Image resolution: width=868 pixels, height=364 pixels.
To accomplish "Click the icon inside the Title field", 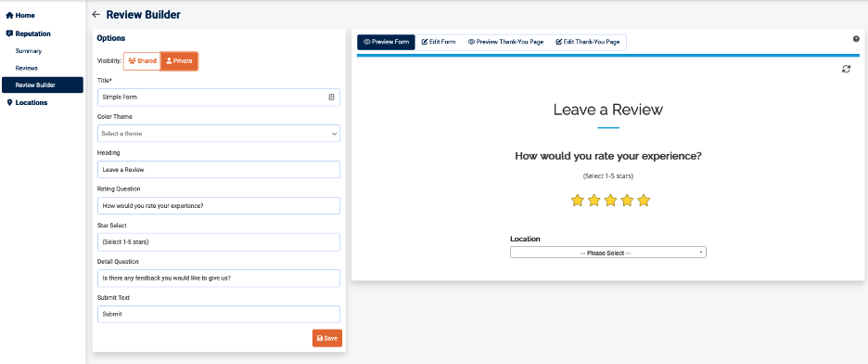I will point(332,97).
